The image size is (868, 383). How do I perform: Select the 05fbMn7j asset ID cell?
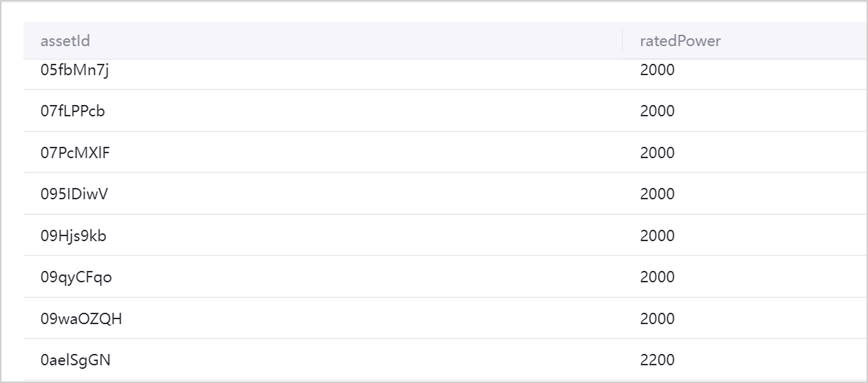74,70
